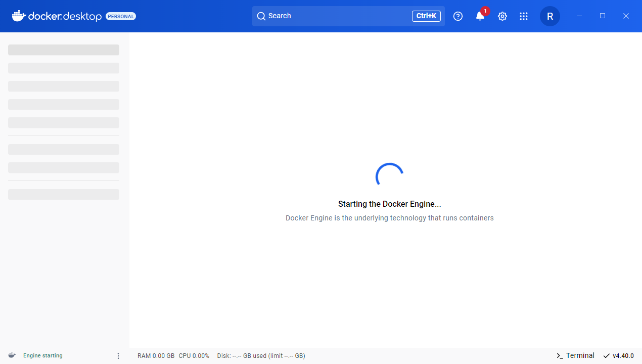Open the R user account avatar

[550, 16]
